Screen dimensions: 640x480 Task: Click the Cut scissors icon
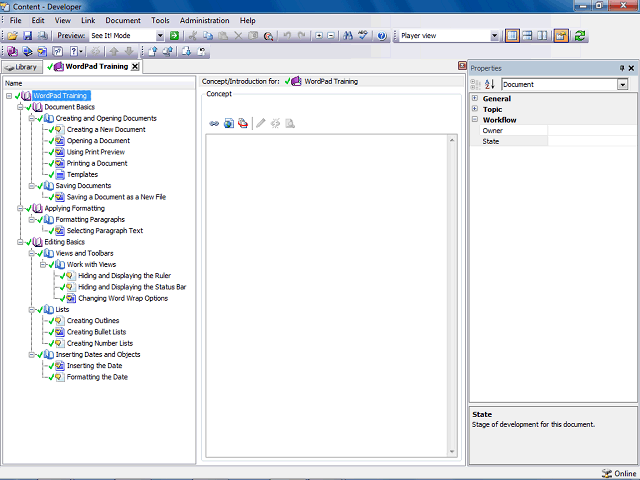pos(193,36)
